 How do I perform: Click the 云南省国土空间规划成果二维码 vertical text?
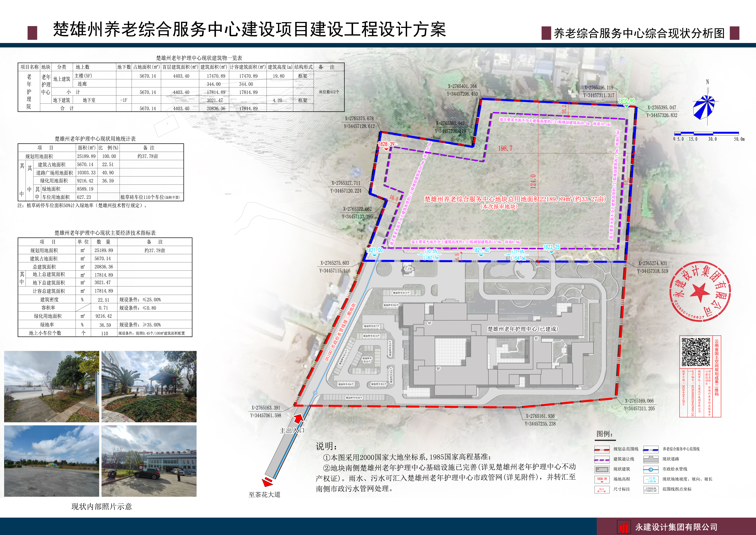(717, 368)
